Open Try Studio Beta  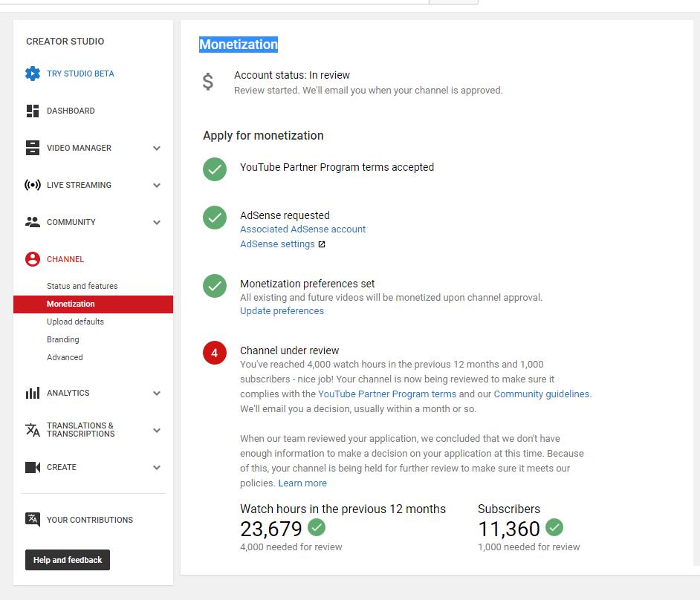tap(80, 74)
